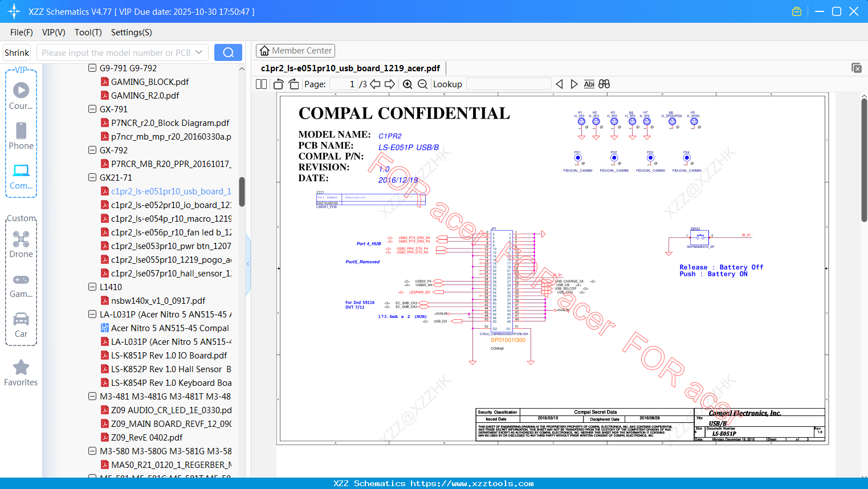
Task: Open c1pr2_ls-e056p_r10_fan led file
Action: click(171, 232)
